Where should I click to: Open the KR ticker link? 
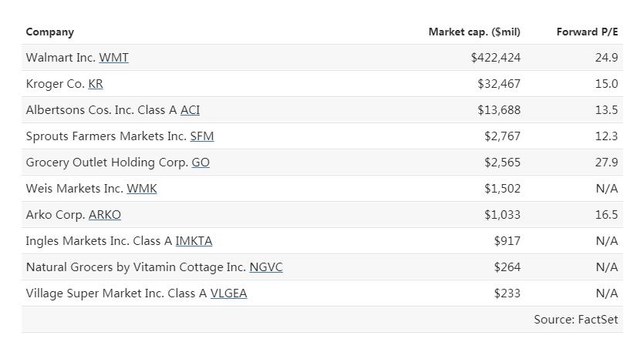click(96, 84)
